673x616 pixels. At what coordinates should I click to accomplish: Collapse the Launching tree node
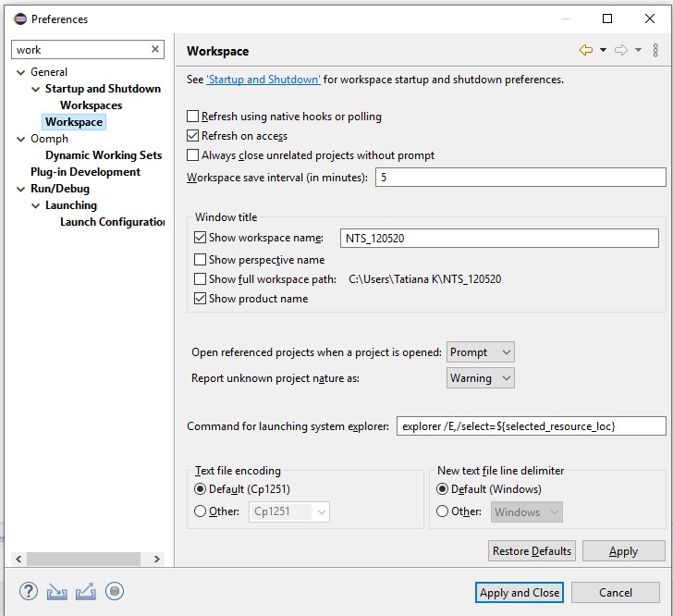(36, 205)
